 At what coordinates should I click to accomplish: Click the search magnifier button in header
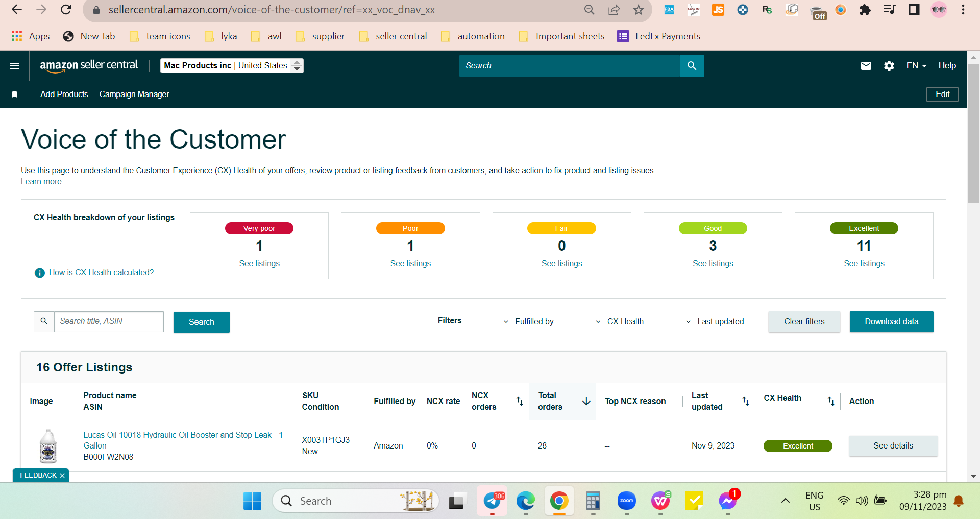pyautogui.click(x=692, y=66)
